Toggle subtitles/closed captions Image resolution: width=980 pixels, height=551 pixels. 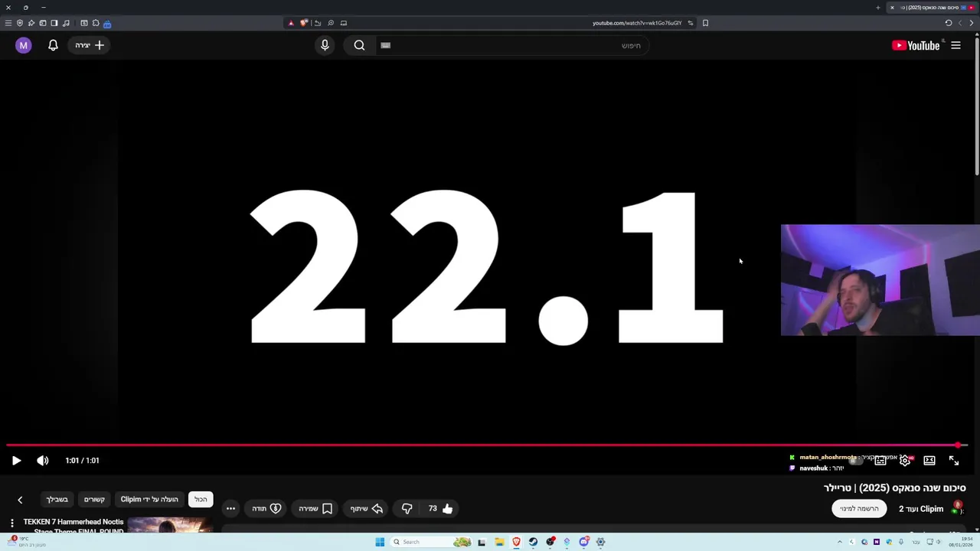pos(880,461)
